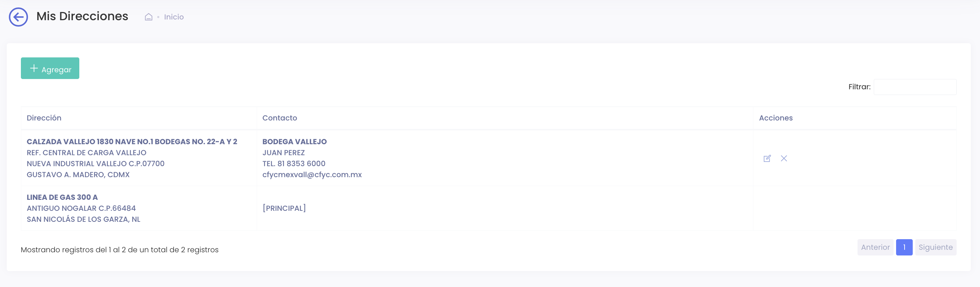Click the home breadcrumb icon
980x287 pixels.
pyautogui.click(x=148, y=17)
